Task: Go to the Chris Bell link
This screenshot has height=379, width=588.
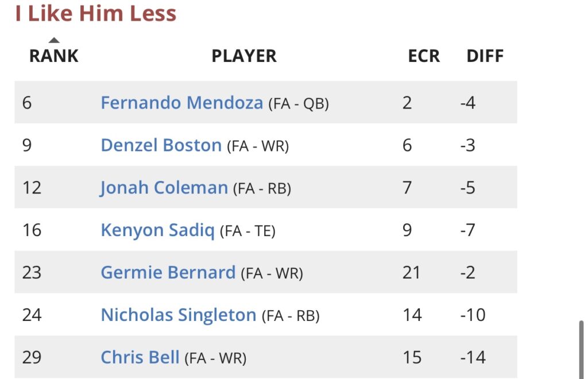Action: (x=140, y=357)
